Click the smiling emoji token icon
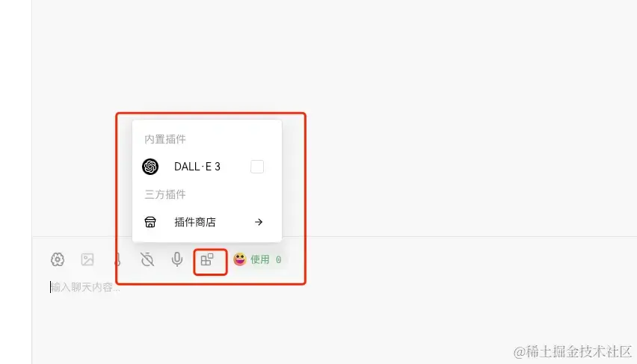 240,259
